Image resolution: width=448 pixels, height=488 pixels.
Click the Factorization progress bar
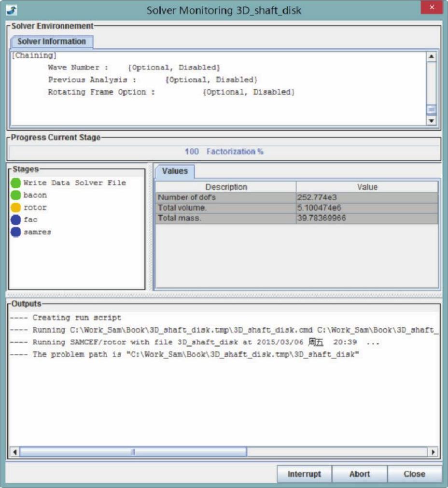pos(224,152)
